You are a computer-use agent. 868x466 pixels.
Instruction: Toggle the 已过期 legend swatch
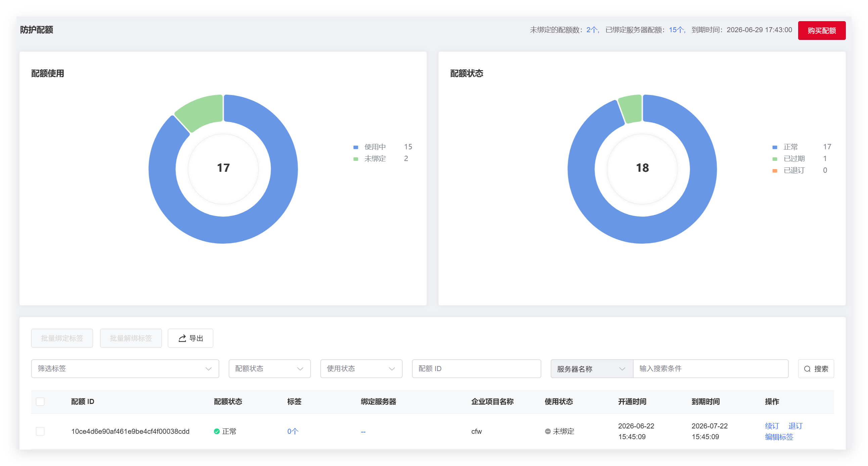pyautogui.click(x=775, y=159)
